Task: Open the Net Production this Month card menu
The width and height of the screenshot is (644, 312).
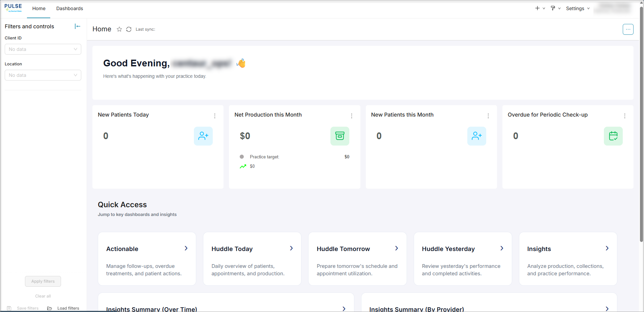Action: [352, 116]
